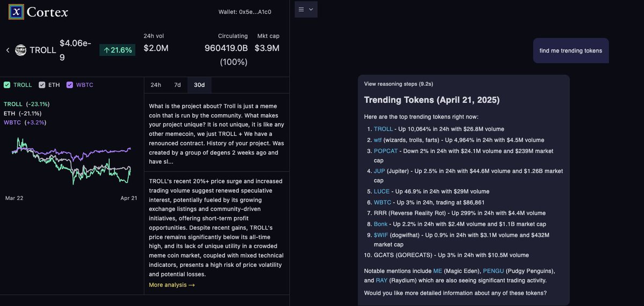Click the Trending Tokens (April 21, 2025) heading
644x306 pixels.
431,100
